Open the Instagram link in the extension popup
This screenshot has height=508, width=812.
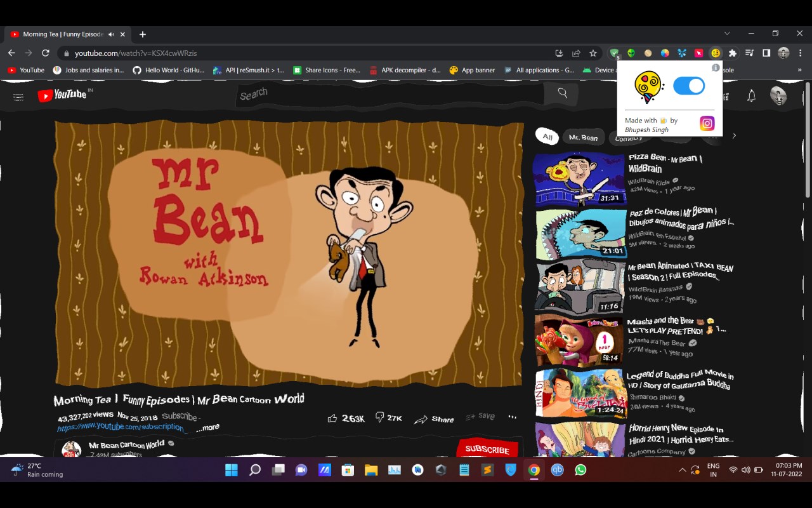pyautogui.click(x=707, y=123)
